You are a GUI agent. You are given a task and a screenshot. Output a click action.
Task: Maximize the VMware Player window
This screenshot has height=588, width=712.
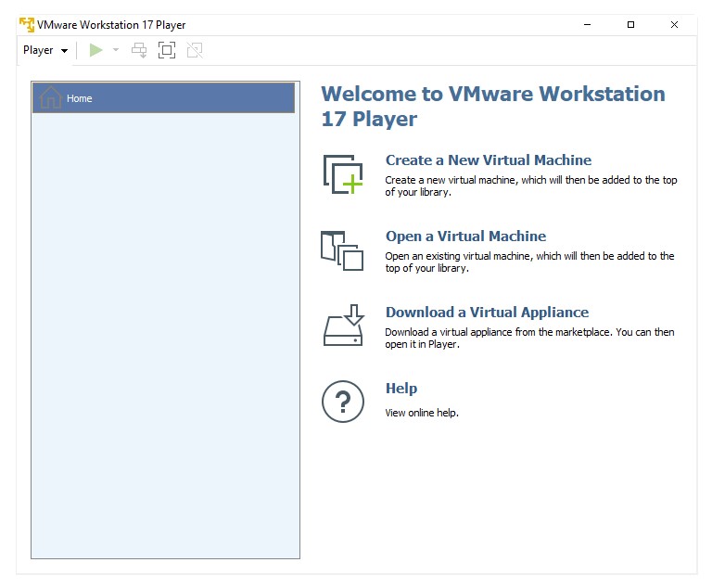[630, 24]
